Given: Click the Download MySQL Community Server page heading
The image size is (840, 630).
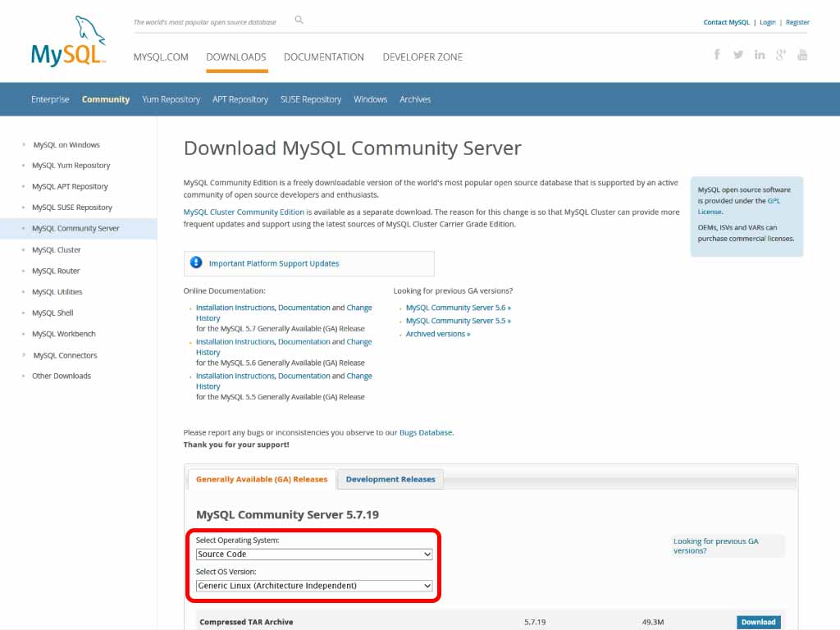Looking at the screenshot, I should click(x=352, y=148).
